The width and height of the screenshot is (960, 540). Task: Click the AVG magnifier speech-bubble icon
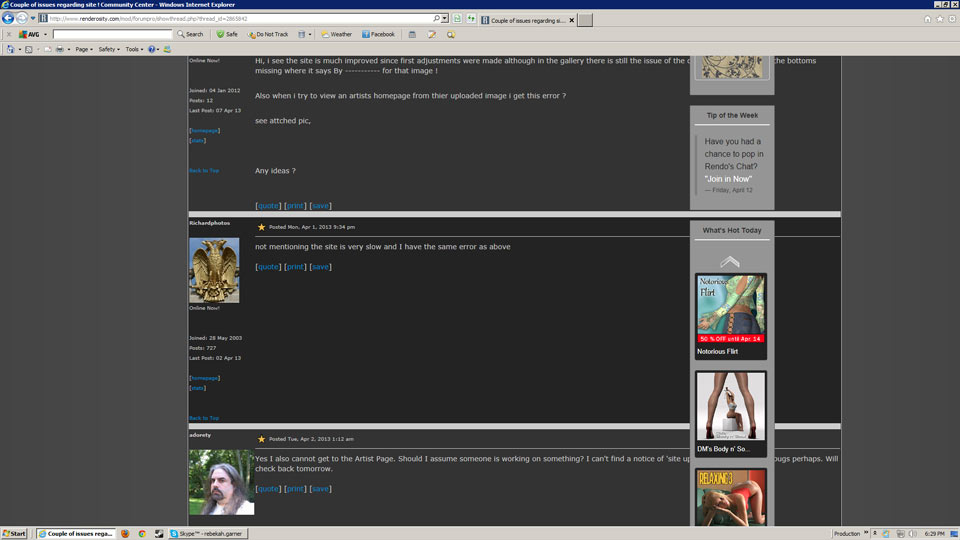pos(451,34)
